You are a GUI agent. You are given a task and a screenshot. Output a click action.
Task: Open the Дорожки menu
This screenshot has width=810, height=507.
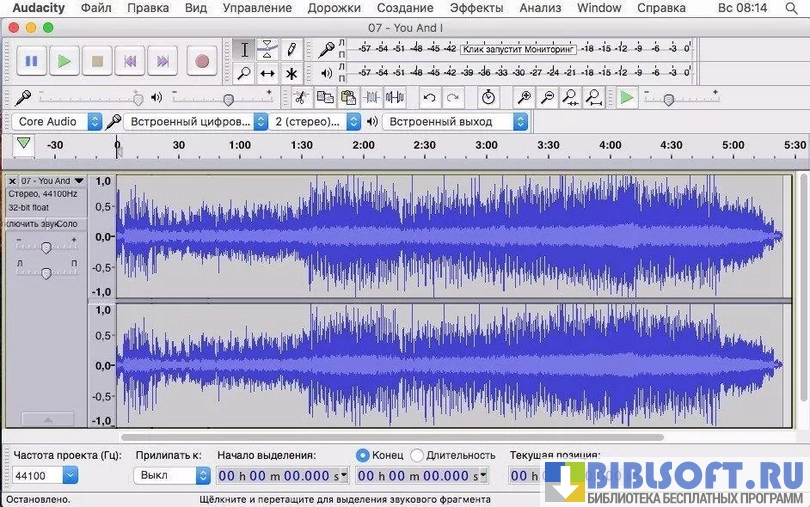[x=334, y=8]
